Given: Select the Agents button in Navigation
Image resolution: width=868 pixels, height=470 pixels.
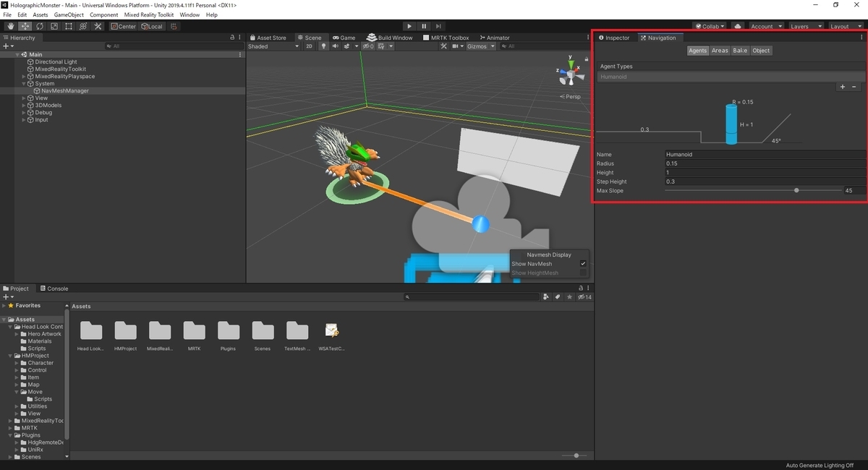Looking at the screenshot, I should tap(698, 51).
